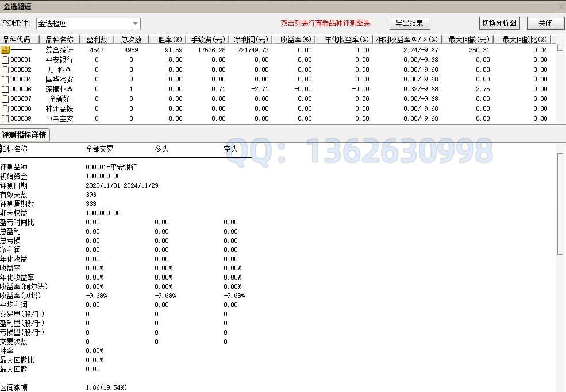Viewport: 566px width, 392px height.
Task: Open the 评测条件 dropdown arrow
Action: [135, 24]
